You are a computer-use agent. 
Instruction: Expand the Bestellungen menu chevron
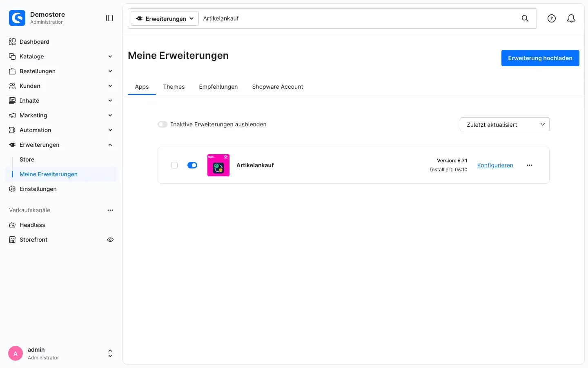[x=110, y=71]
